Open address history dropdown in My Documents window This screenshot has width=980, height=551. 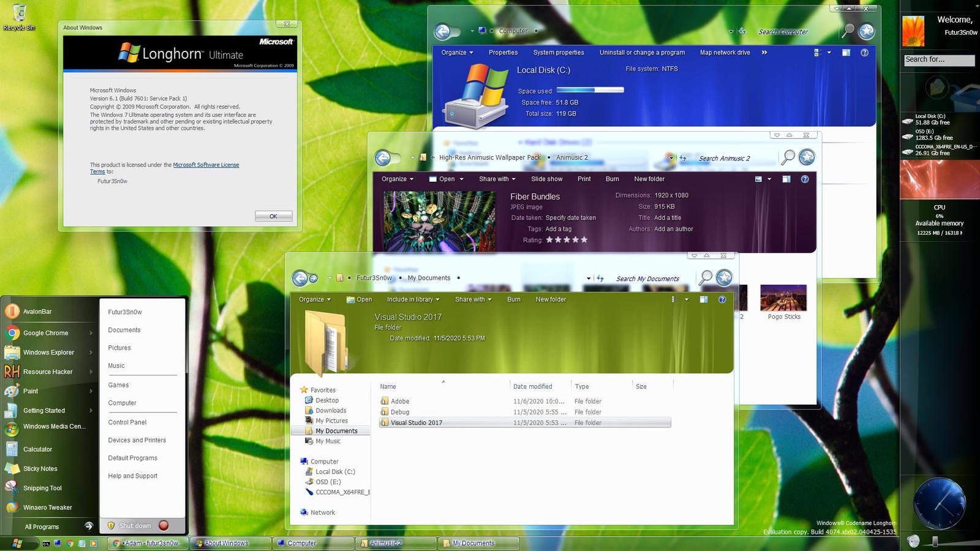(589, 279)
